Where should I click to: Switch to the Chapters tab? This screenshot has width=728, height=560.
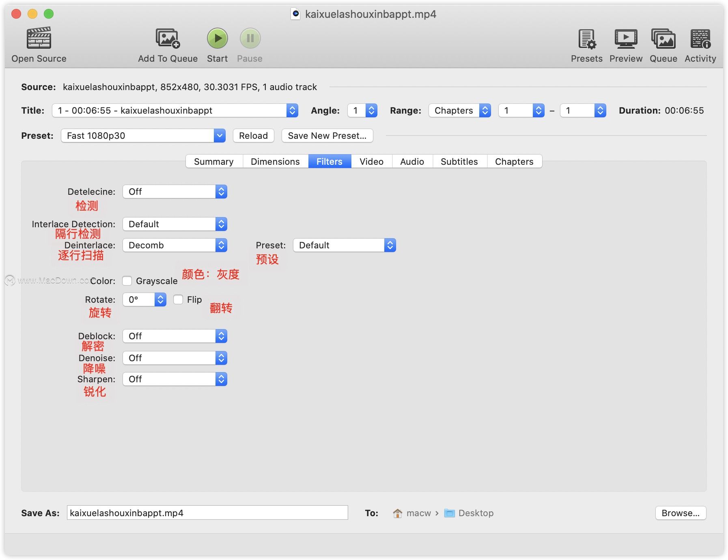[514, 162]
